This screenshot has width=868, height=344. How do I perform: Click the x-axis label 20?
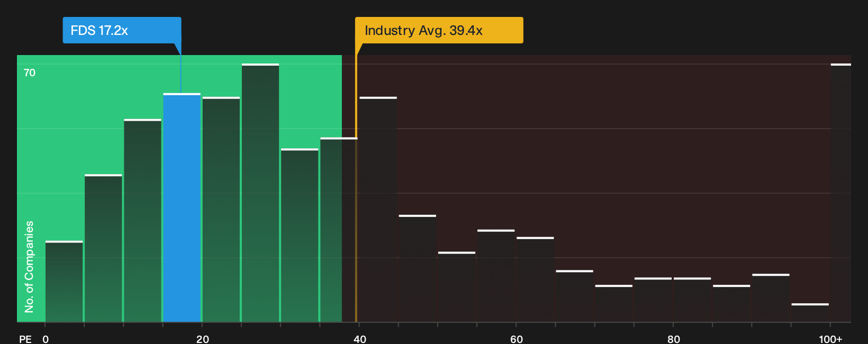203,339
